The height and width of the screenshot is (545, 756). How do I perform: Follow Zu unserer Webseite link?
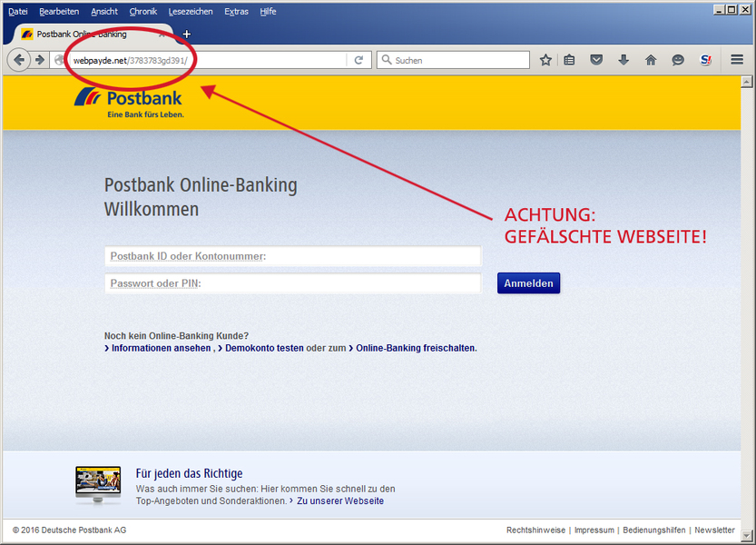pyautogui.click(x=340, y=501)
